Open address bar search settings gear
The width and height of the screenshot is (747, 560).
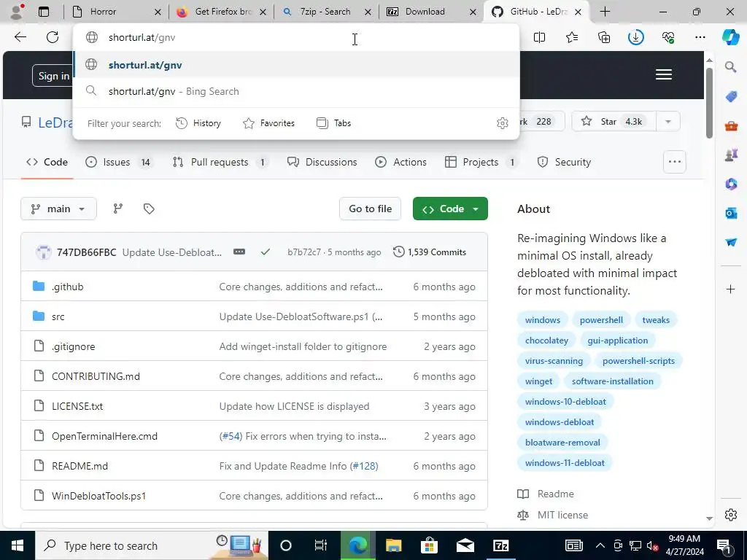coord(502,123)
